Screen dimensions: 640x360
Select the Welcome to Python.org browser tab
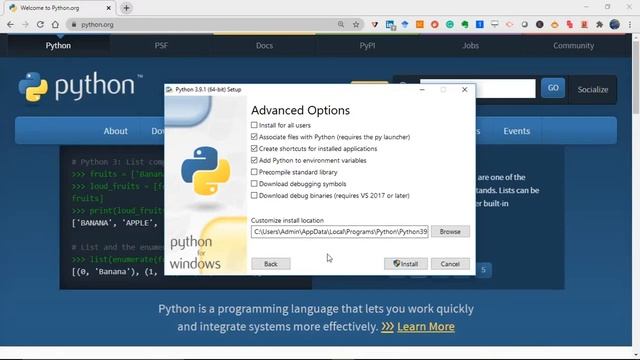(60, 8)
